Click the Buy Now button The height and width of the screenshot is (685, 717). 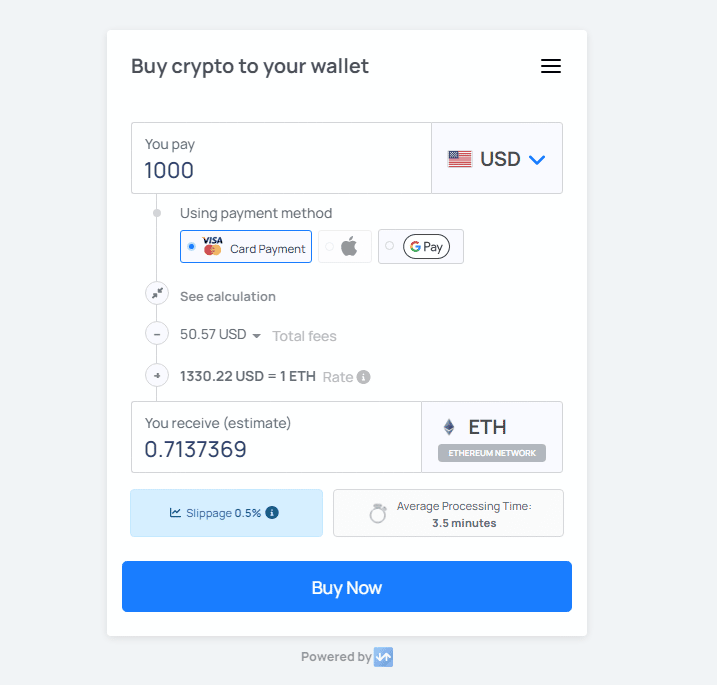click(347, 587)
